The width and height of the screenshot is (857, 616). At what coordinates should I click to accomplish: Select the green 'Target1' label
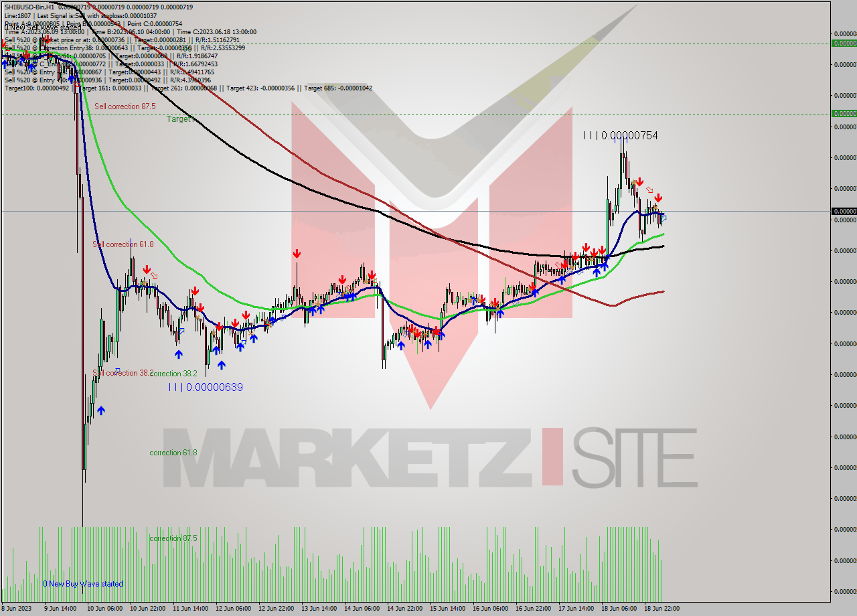point(181,119)
